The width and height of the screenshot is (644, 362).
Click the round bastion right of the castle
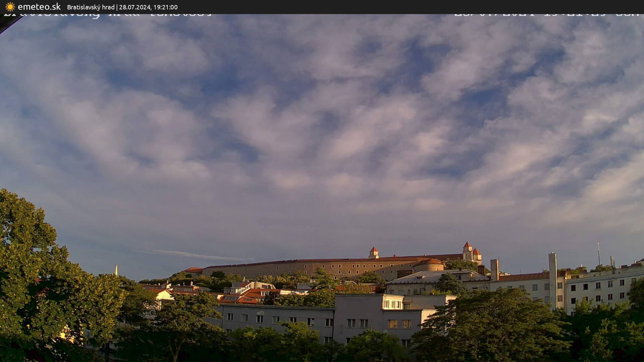point(433,266)
